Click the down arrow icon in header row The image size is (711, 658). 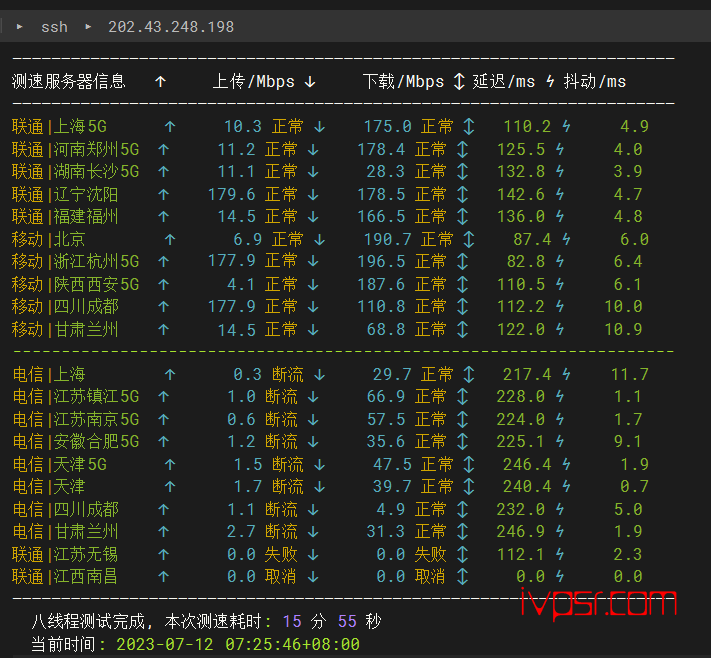coord(310,82)
